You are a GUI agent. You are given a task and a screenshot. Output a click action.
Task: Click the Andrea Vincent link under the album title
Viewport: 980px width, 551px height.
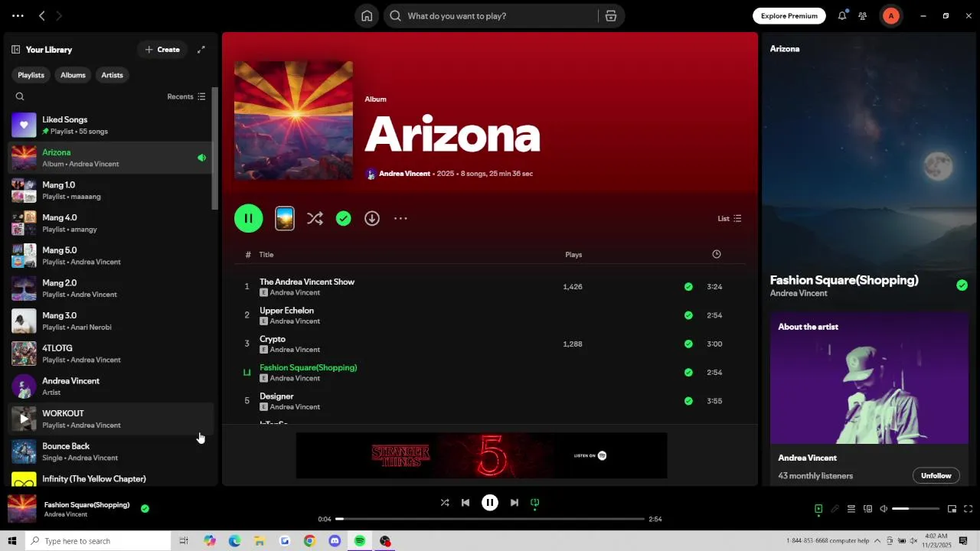point(404,174)
